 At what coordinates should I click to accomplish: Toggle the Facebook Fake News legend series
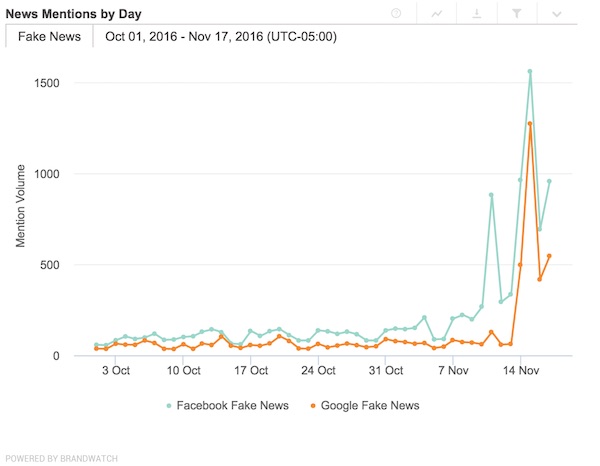point(232,405)
